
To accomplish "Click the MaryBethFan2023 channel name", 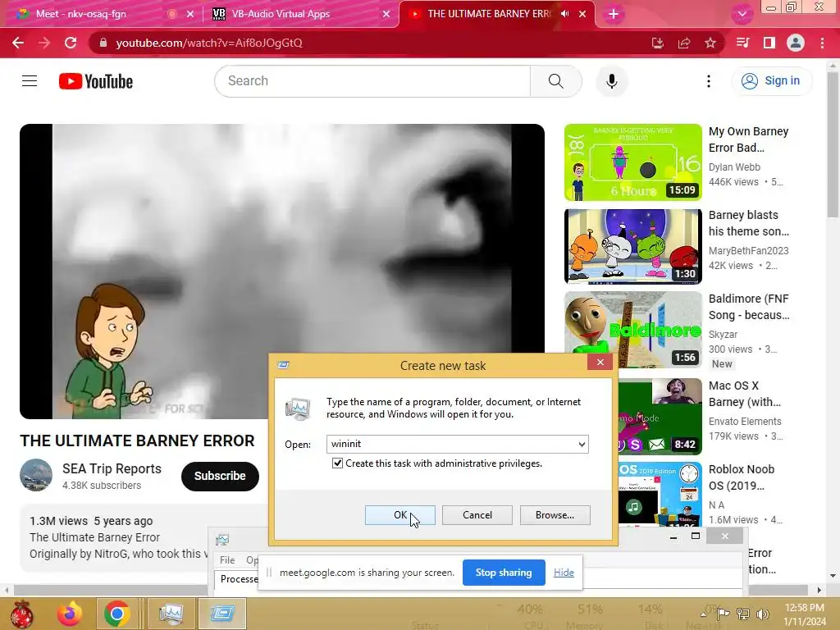I will 748,251.
